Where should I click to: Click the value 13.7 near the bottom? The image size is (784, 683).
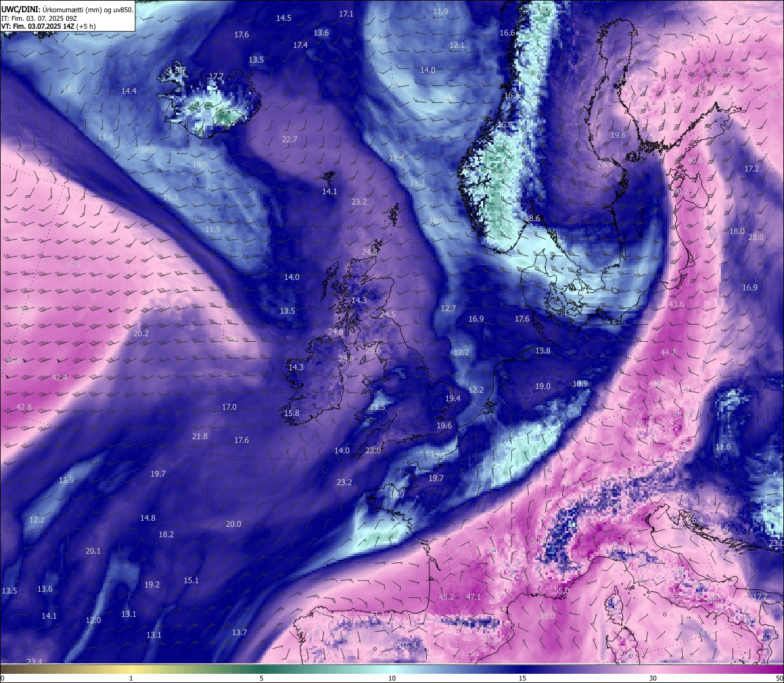[x=239, y=632]
